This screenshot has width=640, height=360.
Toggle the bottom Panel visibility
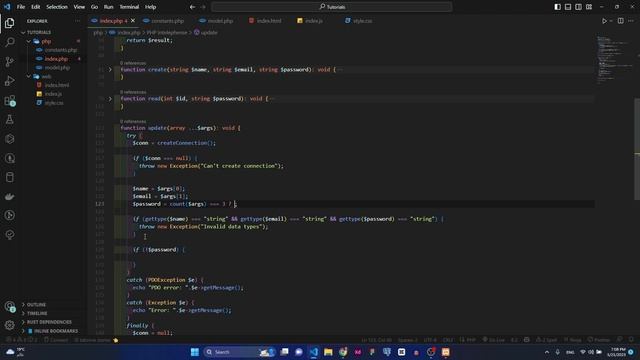(568, 7)
